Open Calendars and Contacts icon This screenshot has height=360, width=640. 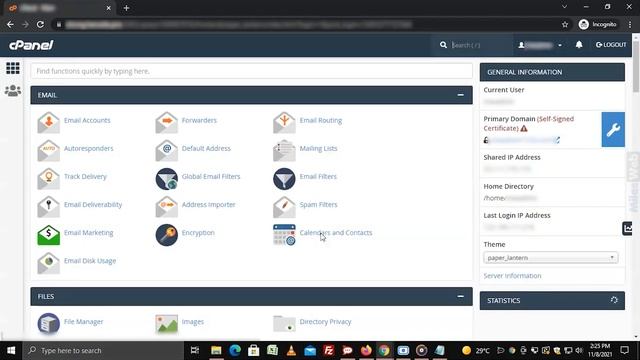point(284,235)
